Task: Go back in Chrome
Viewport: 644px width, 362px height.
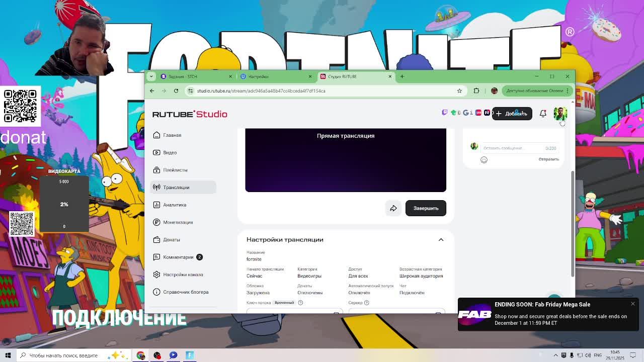Action: 152,91
